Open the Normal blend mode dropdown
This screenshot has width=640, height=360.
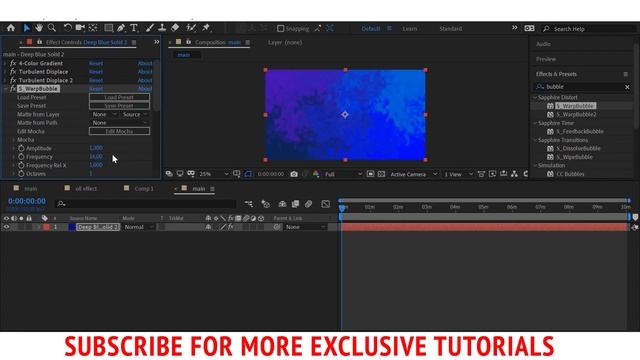pos(139,227)
